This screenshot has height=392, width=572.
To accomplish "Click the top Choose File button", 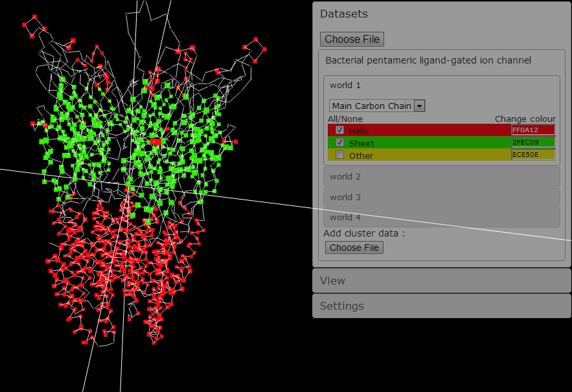I will [x=352, y=39].
